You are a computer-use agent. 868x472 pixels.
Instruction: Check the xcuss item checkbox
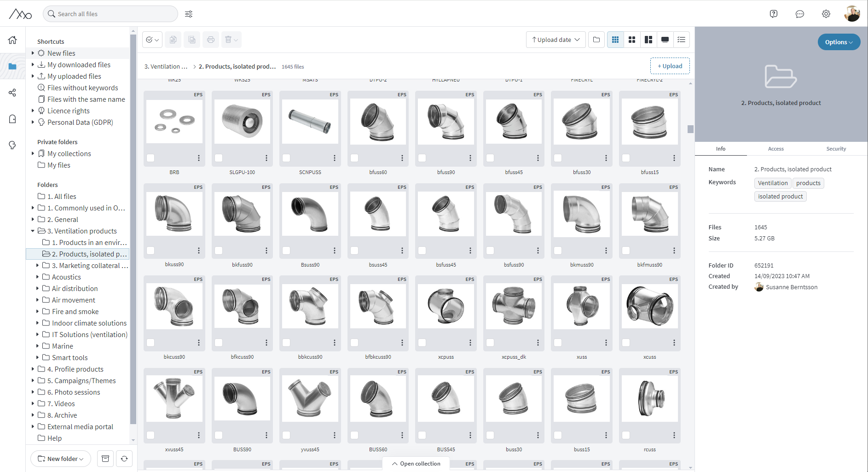(x=626, y=343)
